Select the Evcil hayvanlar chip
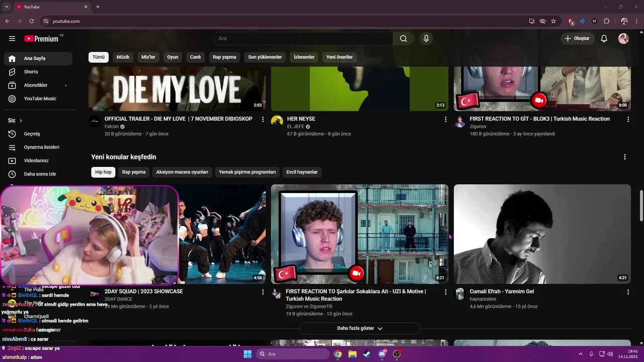 tap(302, 172)
